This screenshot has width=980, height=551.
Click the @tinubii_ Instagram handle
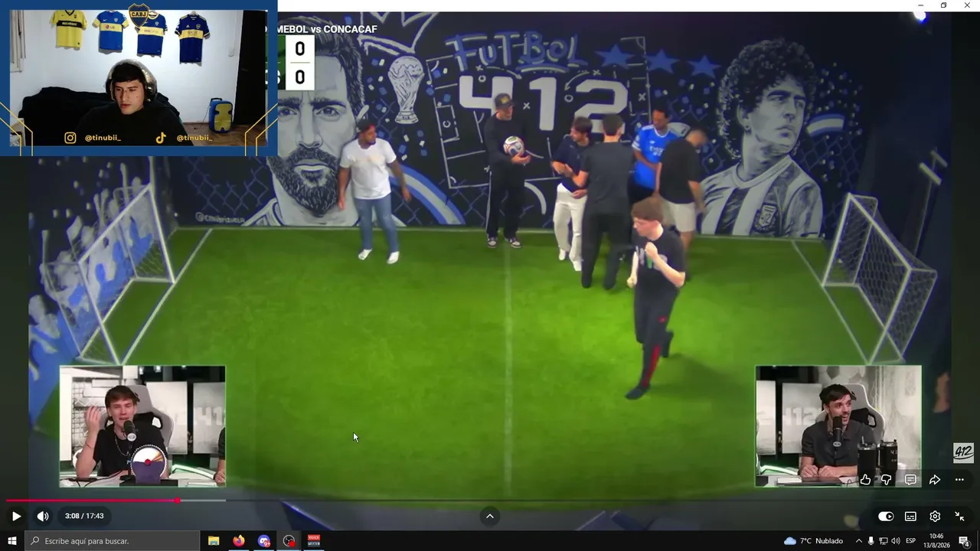(103, 138)
